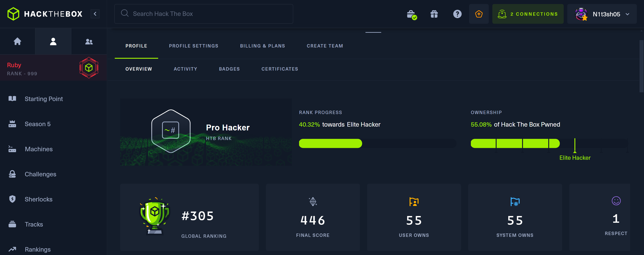The image size is (644, 255).
Task: Click the 40.32% rank progress value
Action: 309,125
